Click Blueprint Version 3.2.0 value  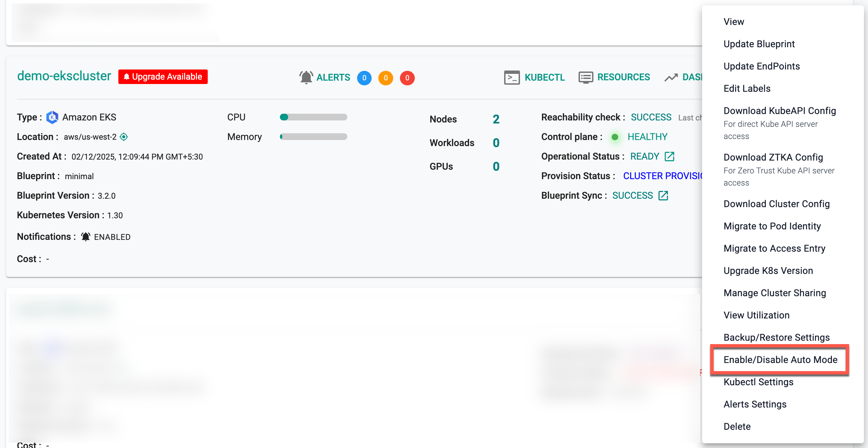107,196
